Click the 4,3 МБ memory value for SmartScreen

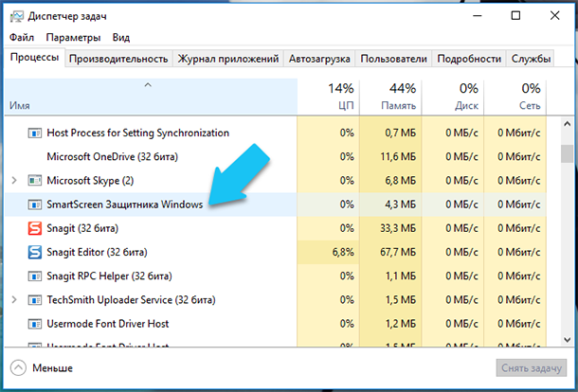[x=400, y=205]
